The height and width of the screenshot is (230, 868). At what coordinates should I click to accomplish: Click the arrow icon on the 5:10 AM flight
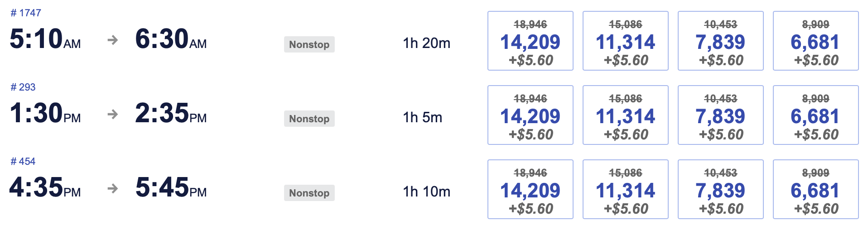tap(113, 40)
